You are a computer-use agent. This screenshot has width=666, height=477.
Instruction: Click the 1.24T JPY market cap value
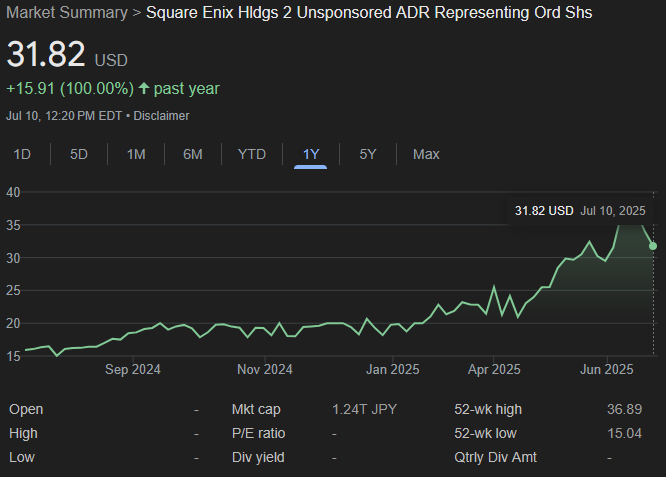point(364,409)
